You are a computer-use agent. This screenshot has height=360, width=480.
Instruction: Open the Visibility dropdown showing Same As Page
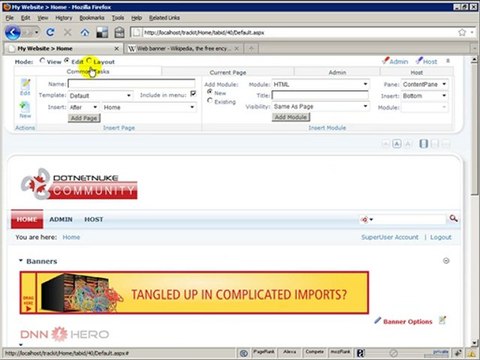coord(320,107)
